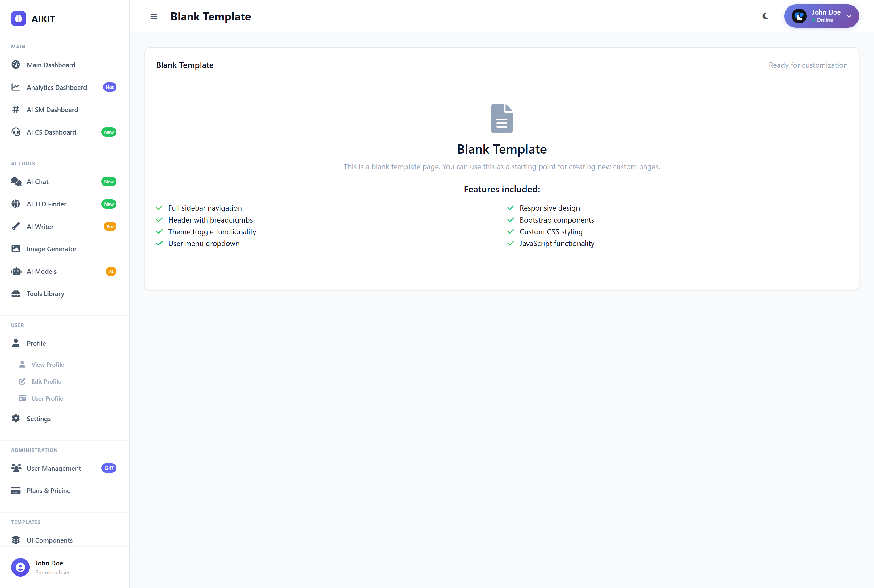Screen dimensions: 874x588
Task: Open the Image Generator page
Action: pyautogui.click(x=51, y=248)
